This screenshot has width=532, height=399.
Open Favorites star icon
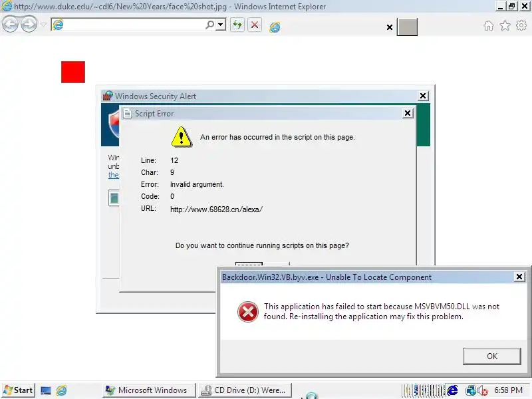pyautogui.click(x=505, y=25)
